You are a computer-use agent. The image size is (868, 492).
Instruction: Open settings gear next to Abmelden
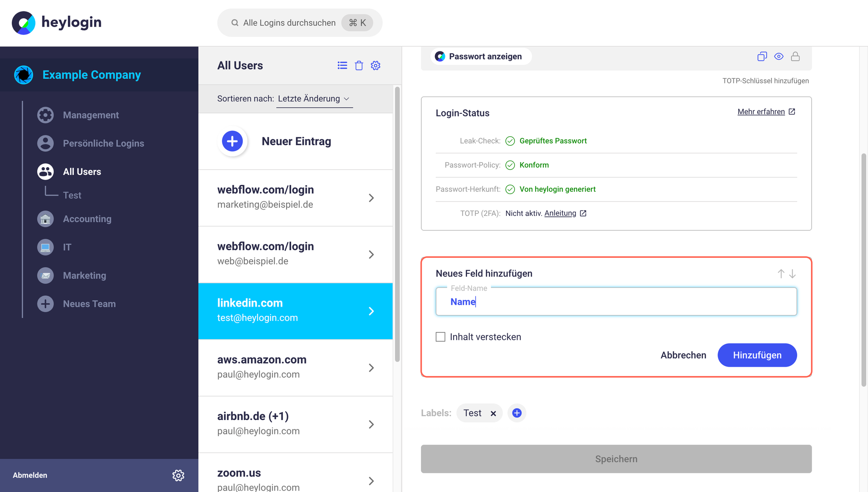pos(178,475)
